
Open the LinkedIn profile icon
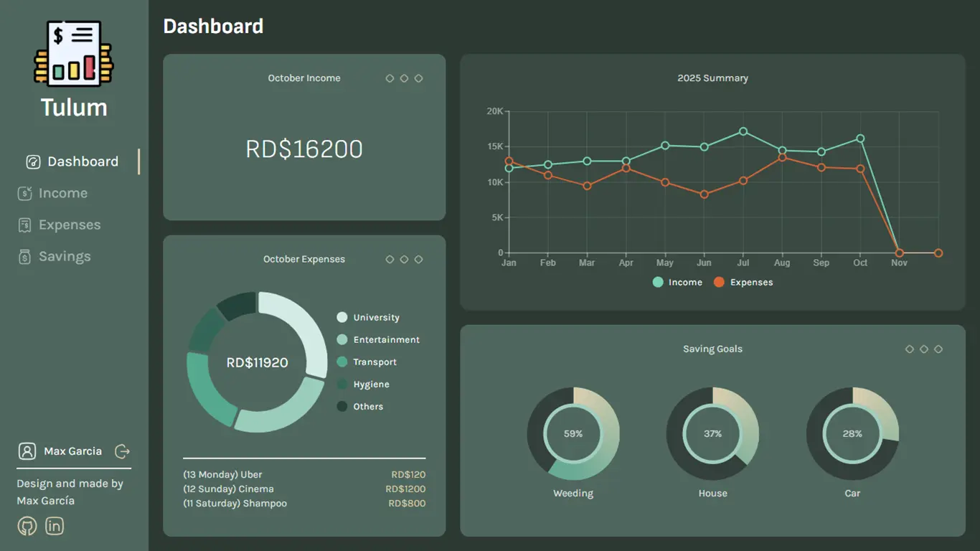[x=55, y=527]
